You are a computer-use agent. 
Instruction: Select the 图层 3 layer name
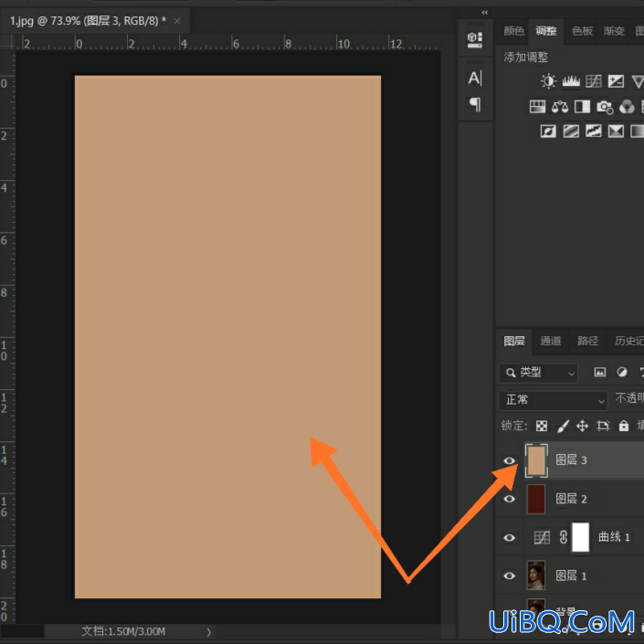571,460
